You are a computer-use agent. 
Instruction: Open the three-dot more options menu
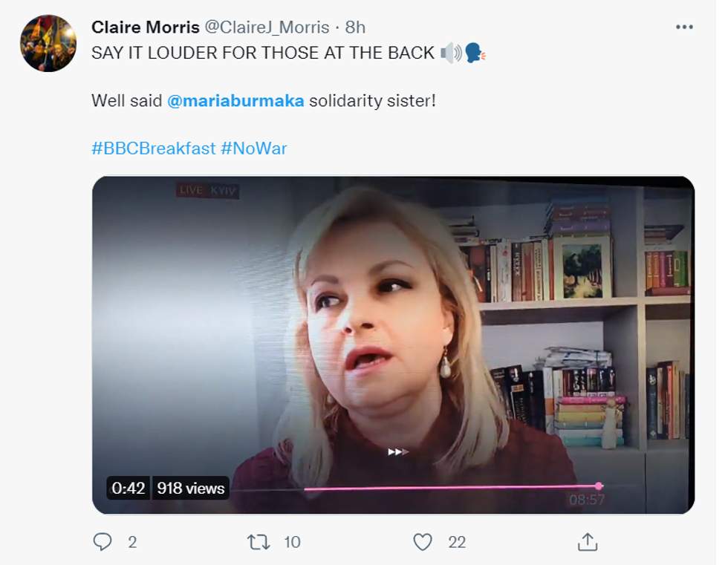[x=684, y=27]
